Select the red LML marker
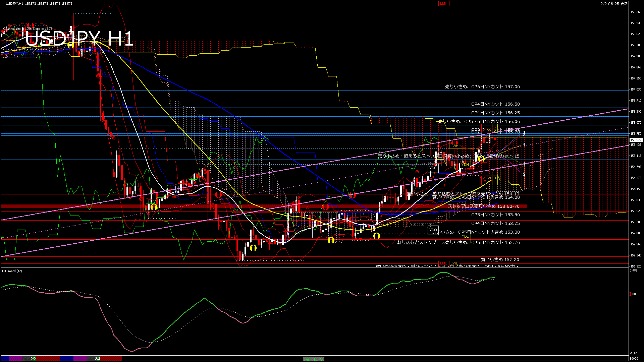The image size is (644, 362). click(443, 263)
